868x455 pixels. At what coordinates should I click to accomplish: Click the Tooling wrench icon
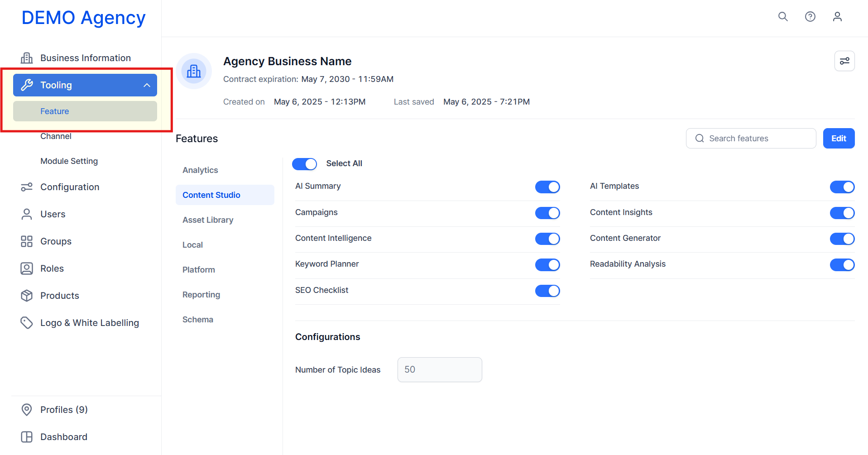tap(27, 85)
